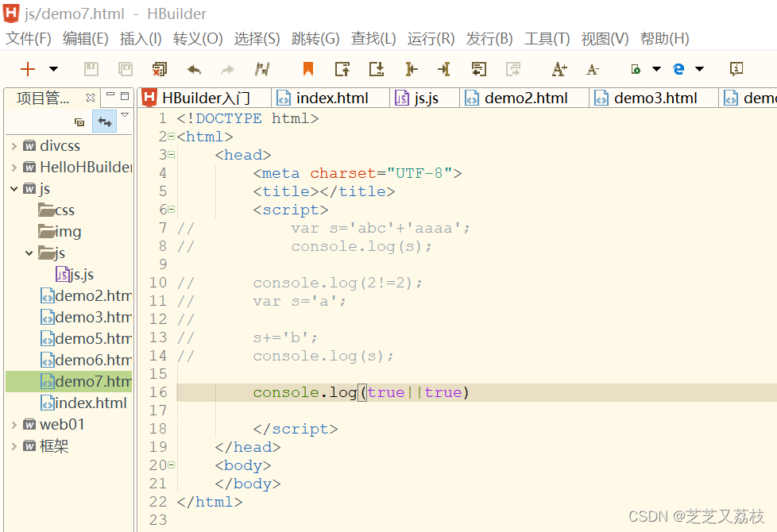Click the greyed Redo arrow icon
The image size is (777, 532).
coord(227,69)
